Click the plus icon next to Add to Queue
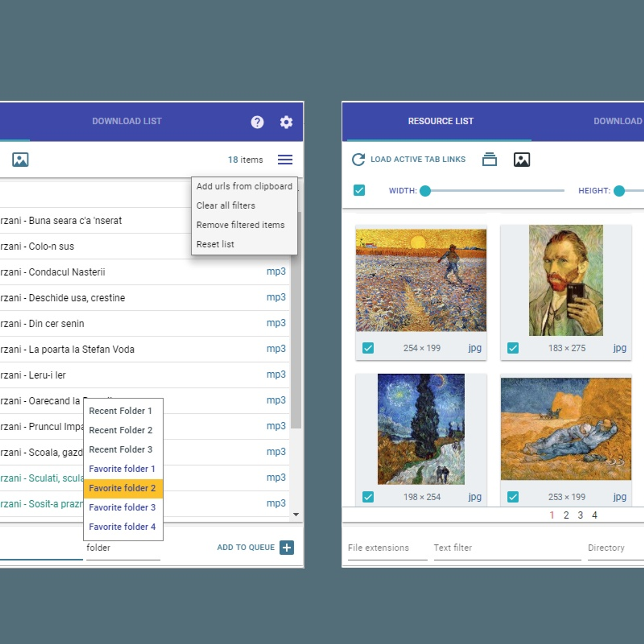 [x=287, y=547]
